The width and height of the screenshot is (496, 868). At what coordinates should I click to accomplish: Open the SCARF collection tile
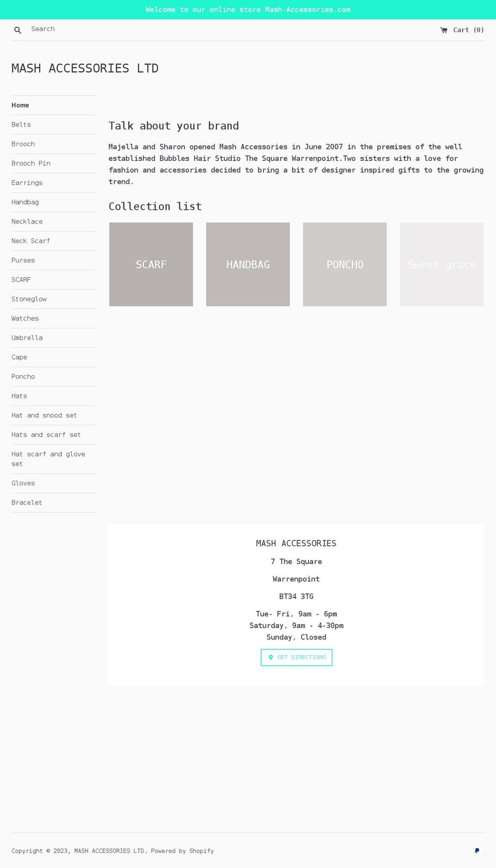[x=151, y=264]
